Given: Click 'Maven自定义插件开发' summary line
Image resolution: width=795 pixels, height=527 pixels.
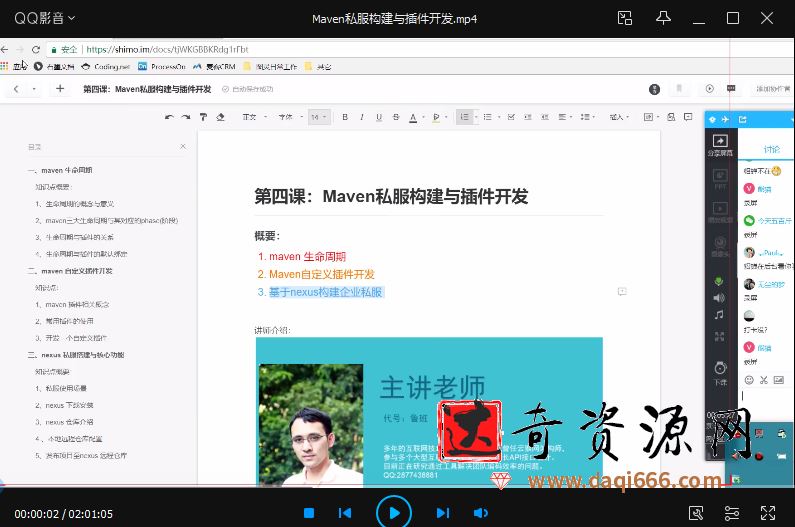Looking at the screenshot, I should 321,274.
